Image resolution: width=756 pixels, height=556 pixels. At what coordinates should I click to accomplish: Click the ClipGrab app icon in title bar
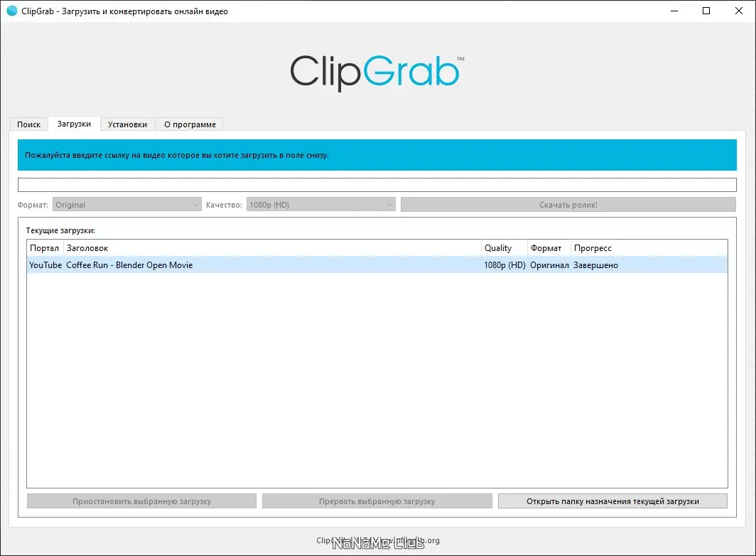point(12,11)
